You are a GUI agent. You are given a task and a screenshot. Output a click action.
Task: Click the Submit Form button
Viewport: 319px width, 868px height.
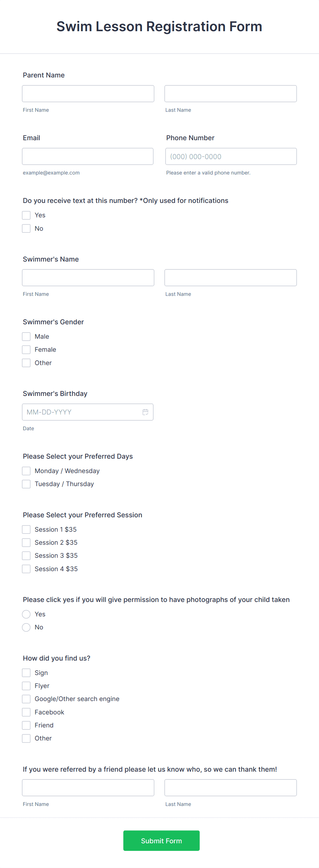pos(161,841)
